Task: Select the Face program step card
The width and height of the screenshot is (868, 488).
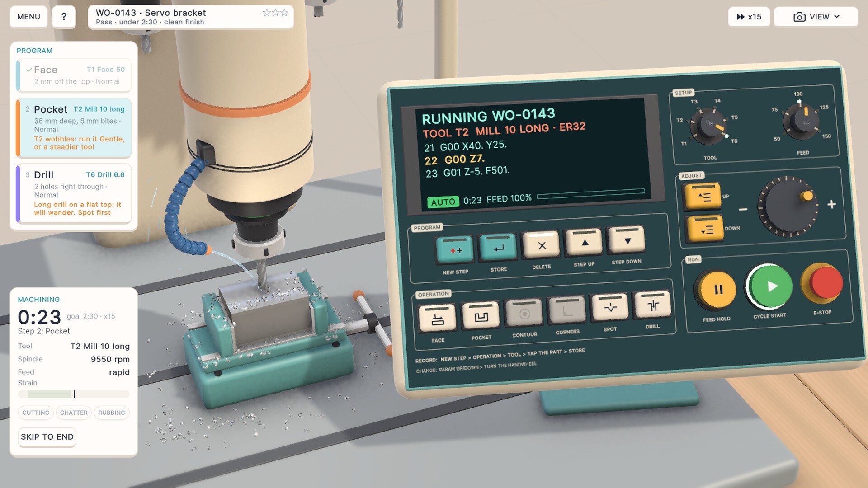Action: (74, 75)
